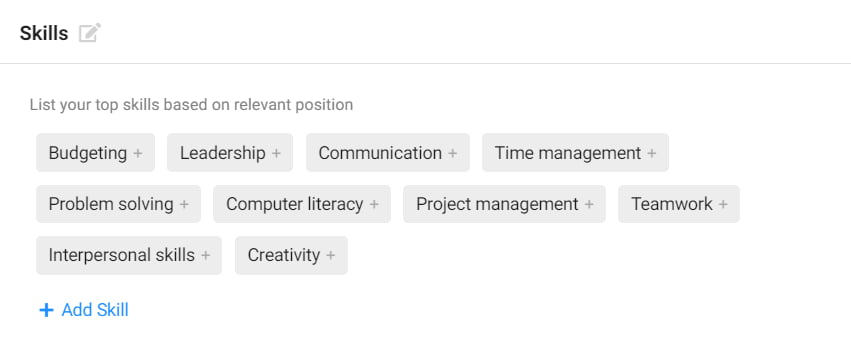Click the plus icon on Project management chip
The height and width of the screenshot is (360, 851).
point(589,205)
